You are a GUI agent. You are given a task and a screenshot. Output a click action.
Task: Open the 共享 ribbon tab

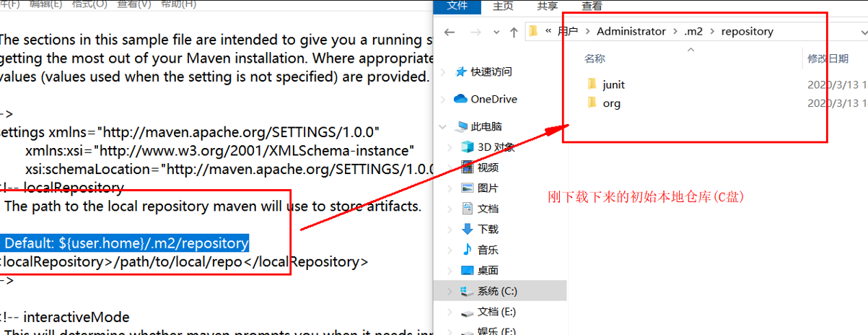tap(547, 6)
